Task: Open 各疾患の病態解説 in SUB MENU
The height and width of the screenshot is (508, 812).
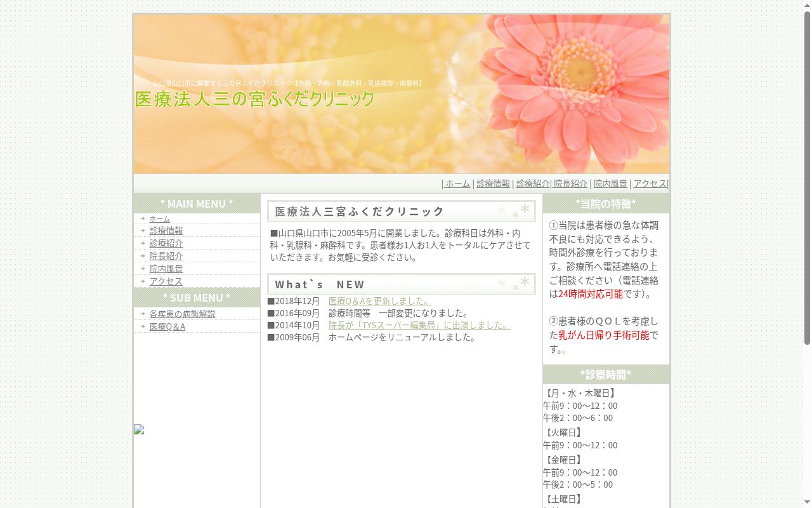Action: click(183, 314)
